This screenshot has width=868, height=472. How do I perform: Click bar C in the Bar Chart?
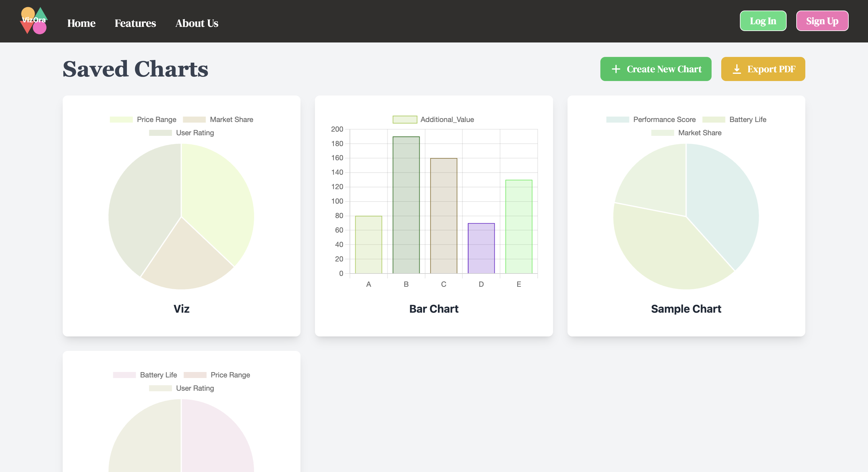(444, 216)
